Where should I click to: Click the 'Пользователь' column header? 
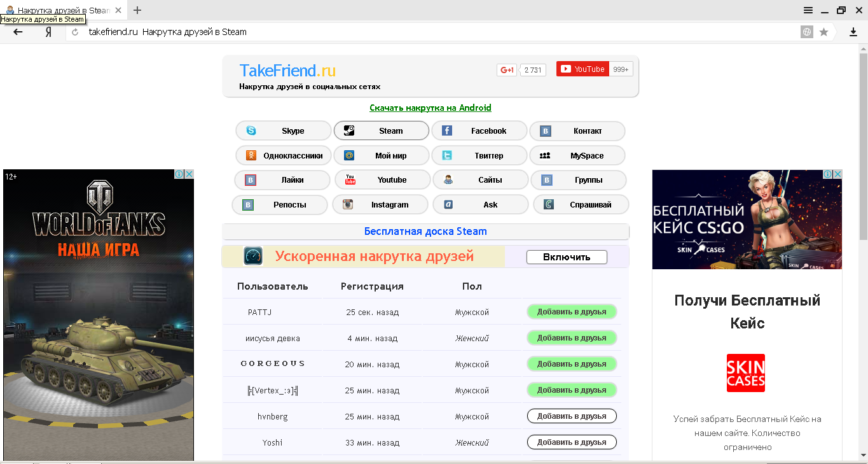[273, 286]
